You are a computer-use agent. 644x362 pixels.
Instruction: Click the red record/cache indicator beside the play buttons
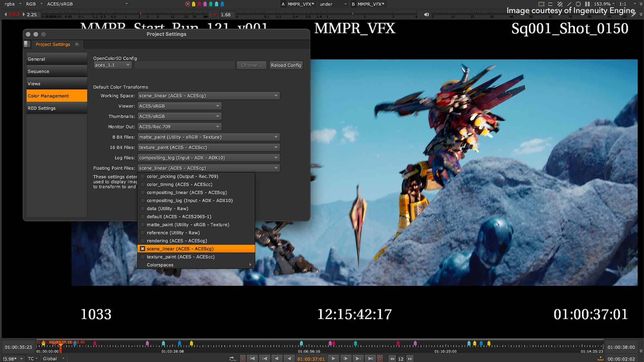[x=380, y=358]
